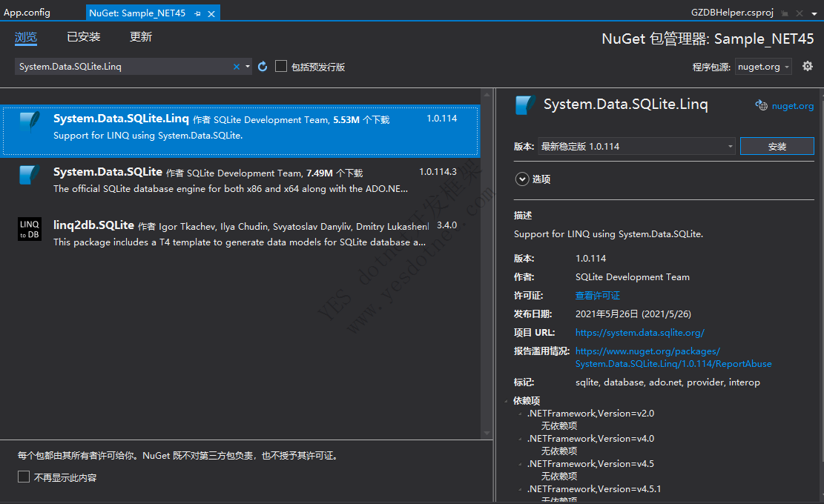The image size is (824, 504).
Task: Click the System.Data.SQLite.Linq heading in details pane
Action: click(625, 105)
